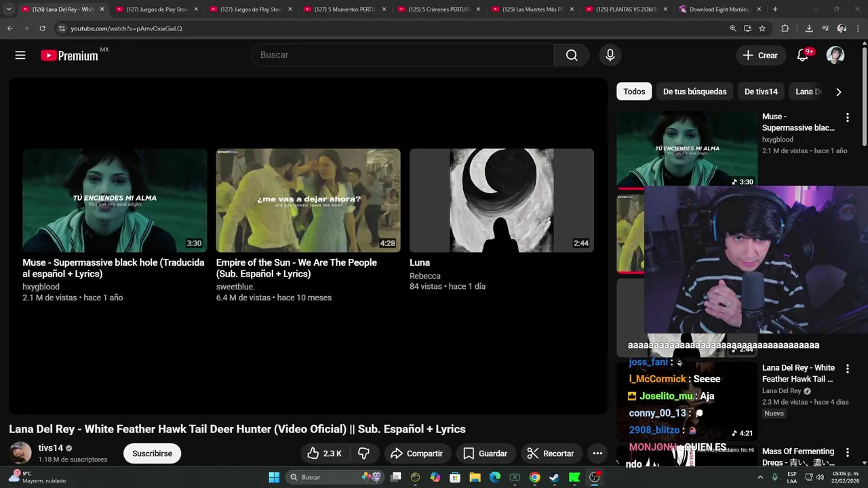The height and width of the screenshot is (488, 868).
Task: View site information icon in address bar
Action: point(62,28)
